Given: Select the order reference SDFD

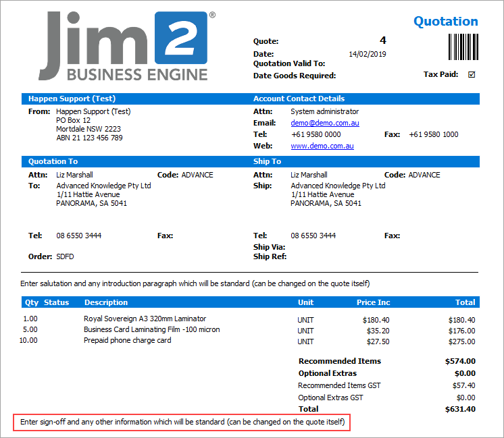Looking at the screenshot, I should pyautogui.click(x=65, y=256).
